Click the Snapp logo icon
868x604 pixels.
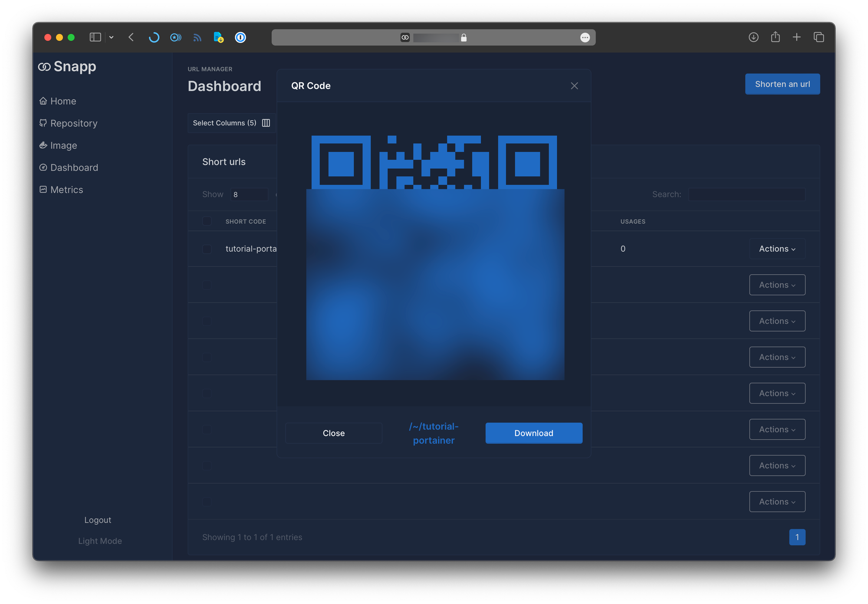[44, 67]
